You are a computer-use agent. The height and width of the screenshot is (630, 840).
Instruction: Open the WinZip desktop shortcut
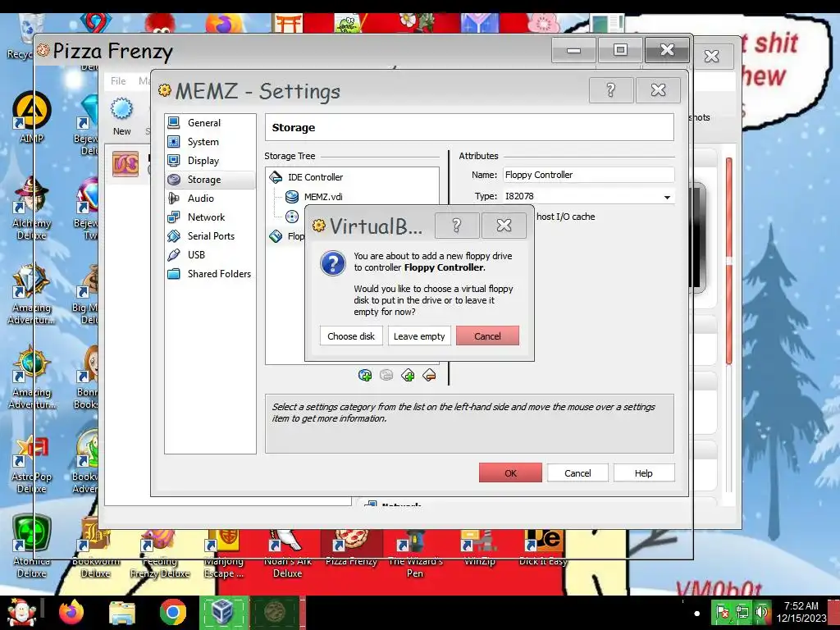coord(479,548)
